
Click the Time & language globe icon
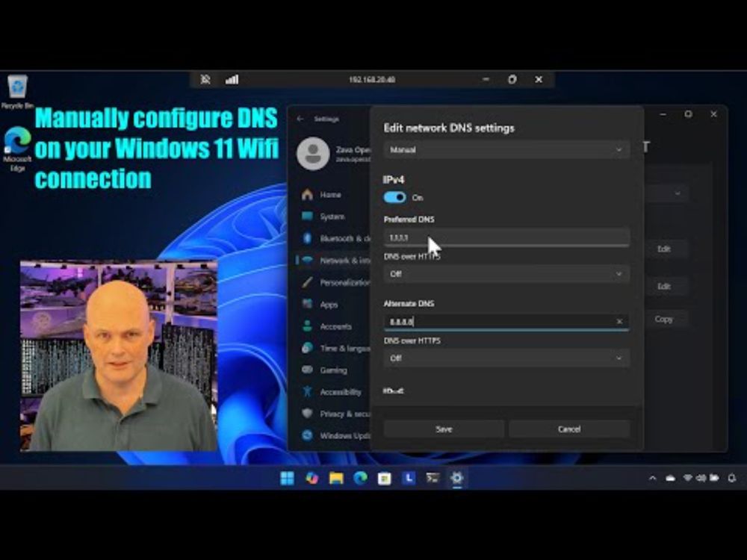click(x=307, y=348)
